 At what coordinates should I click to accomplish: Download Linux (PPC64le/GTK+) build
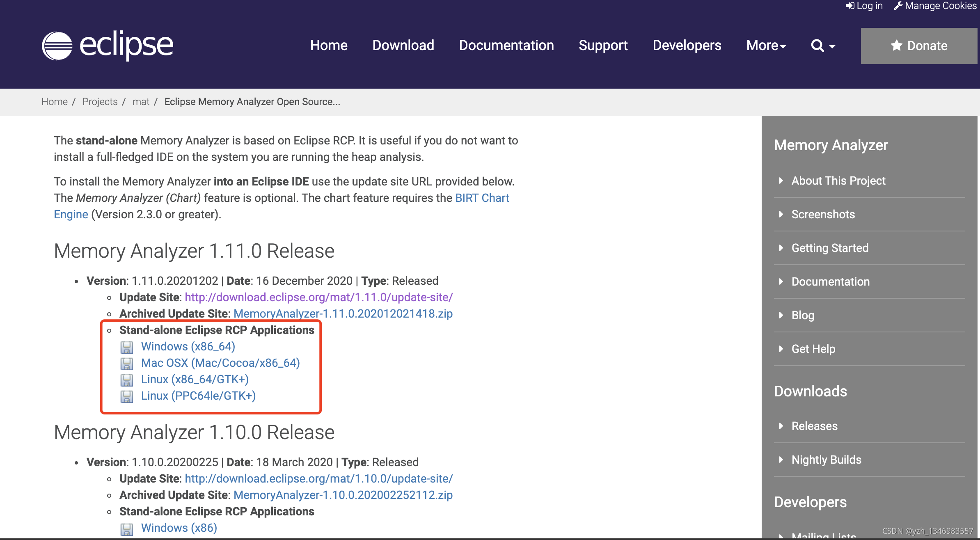tap(198, 396)
